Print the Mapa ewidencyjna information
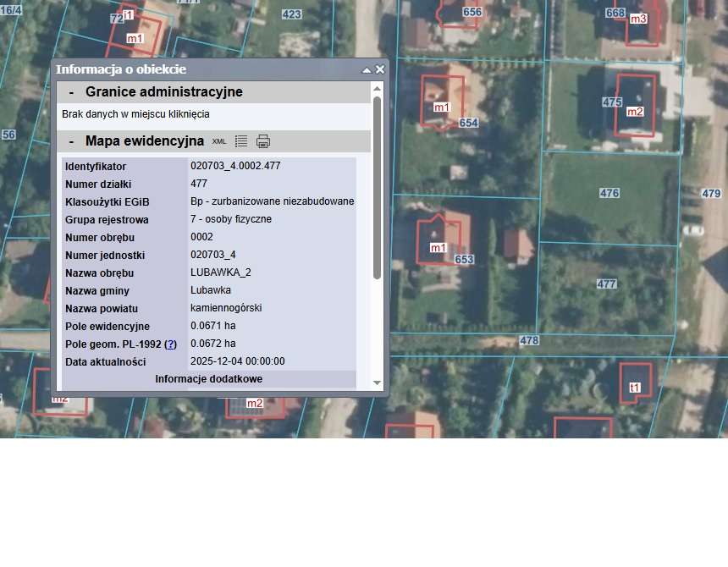 pos(263,141)
